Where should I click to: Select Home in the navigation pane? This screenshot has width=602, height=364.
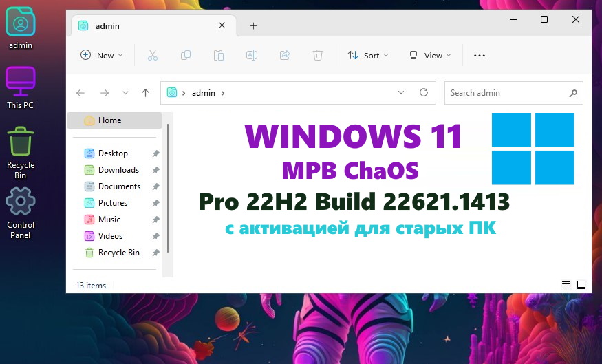[x=114, y=120]
